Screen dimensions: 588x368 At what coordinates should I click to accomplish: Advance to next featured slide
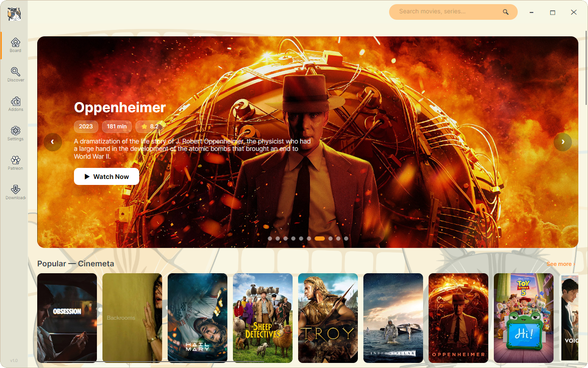[563, 142]
